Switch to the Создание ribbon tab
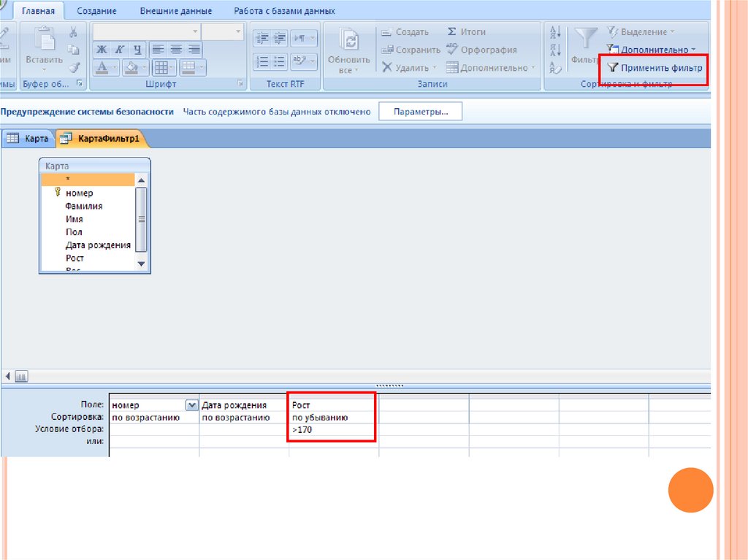The image size is (748, 560). [96, 11]
